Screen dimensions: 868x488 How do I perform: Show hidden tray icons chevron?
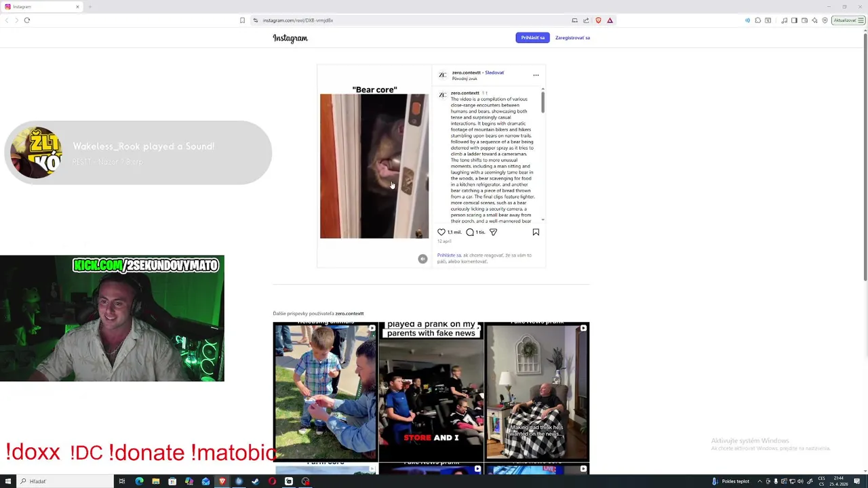759,481
